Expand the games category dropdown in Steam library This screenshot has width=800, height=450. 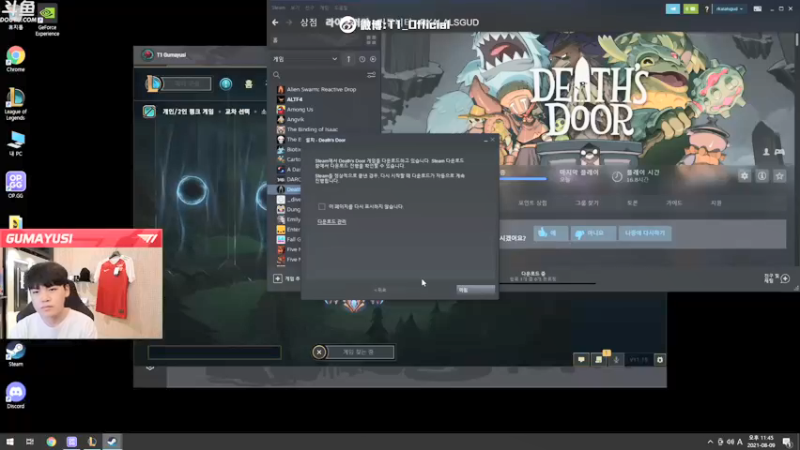(305, 59)
